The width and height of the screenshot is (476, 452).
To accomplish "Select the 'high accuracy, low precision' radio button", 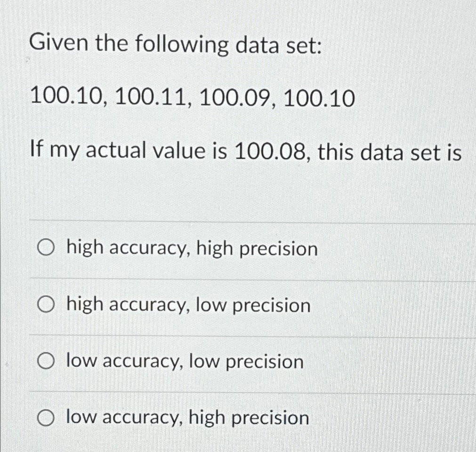I will [46, 305].
